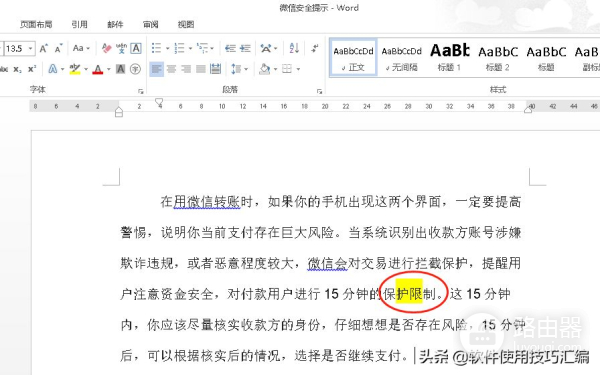Open the Paragraph dialog launcher in 段落 group
Image resolution: width=600 pixels, height=375 pixels.
coord(319,91)
